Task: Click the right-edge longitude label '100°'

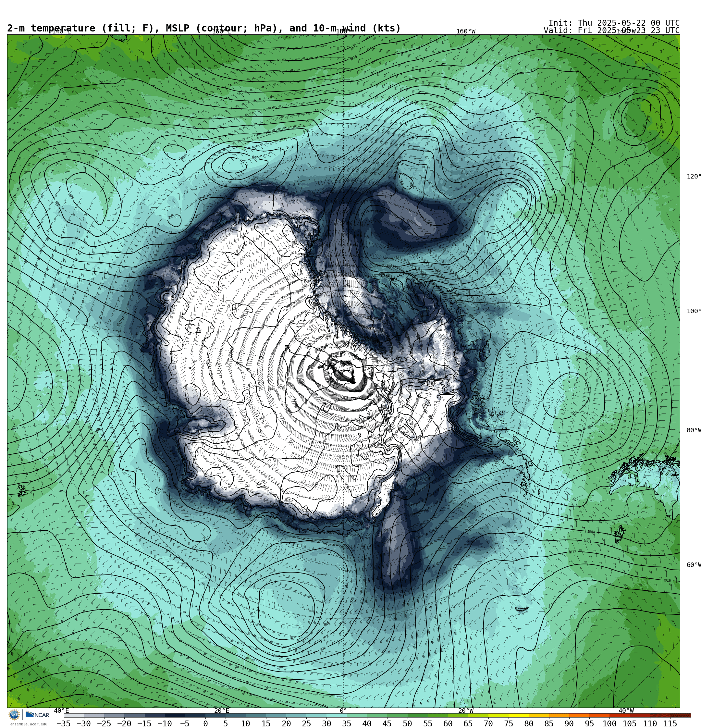Action: click(x=694, y=311)
